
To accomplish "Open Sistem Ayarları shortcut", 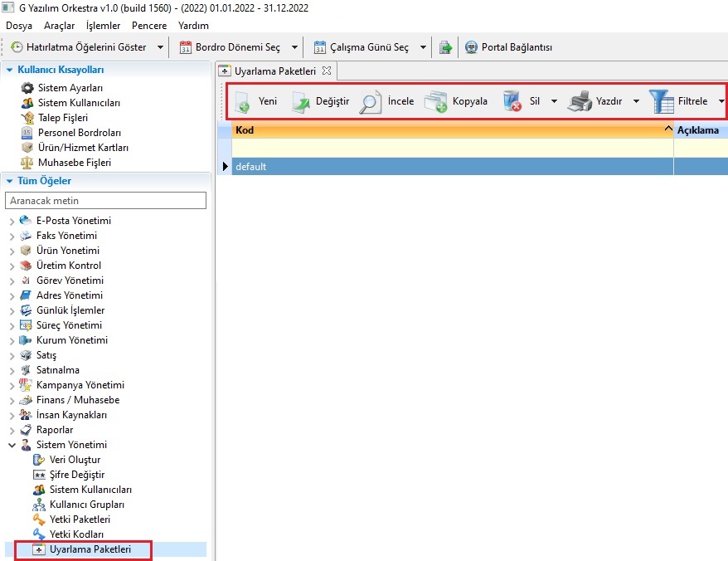I will point(70,88).
